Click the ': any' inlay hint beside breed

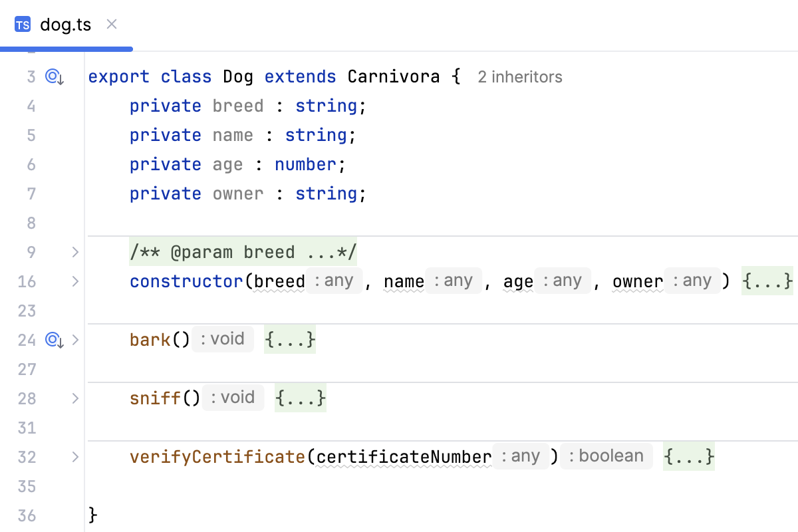tap(334, 280)
